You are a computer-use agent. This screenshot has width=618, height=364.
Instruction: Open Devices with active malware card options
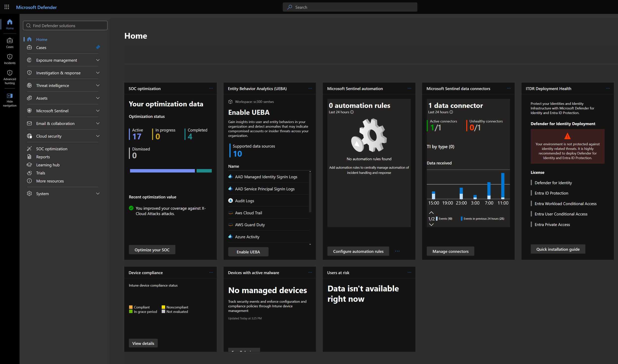pyautogui.click(x=310, y=273)
